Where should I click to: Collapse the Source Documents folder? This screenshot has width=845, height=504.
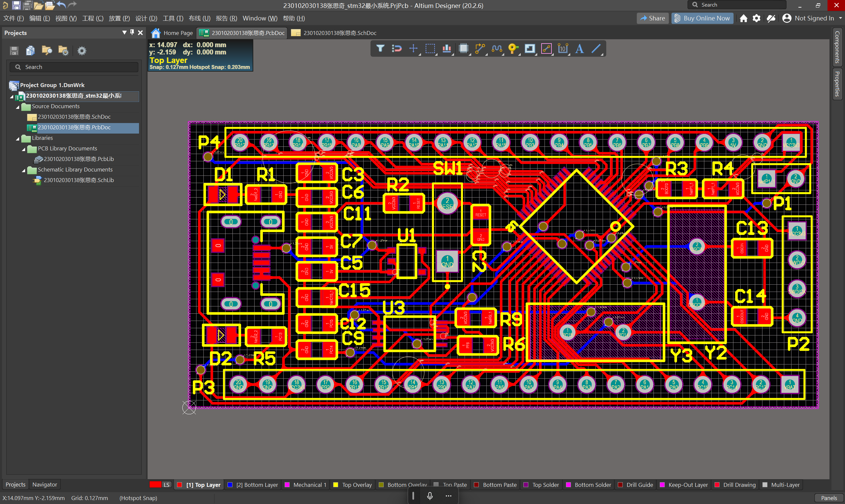click(18, 107)
